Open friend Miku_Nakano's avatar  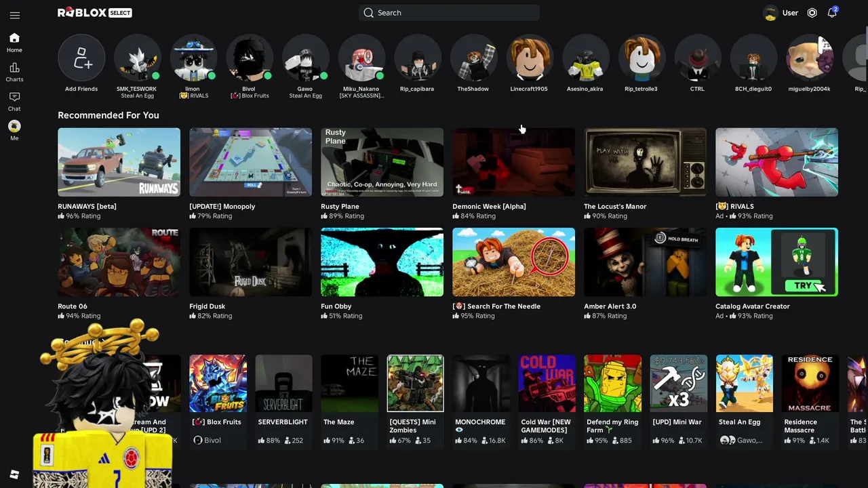[x=361, y=58]
